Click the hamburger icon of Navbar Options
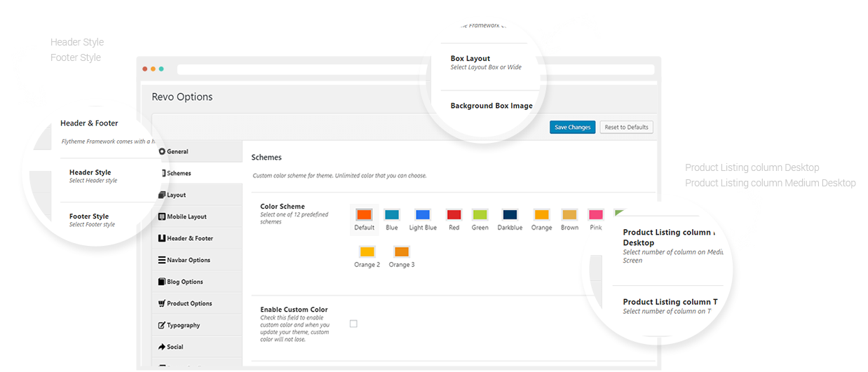This screenshot has height=372, width=868. point(162,260)
